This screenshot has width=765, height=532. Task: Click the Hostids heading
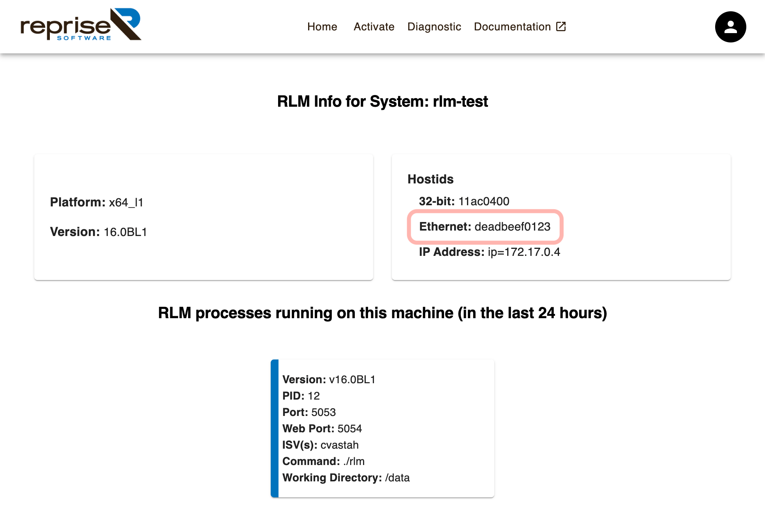pyautogui.click(x=430, y=179)
